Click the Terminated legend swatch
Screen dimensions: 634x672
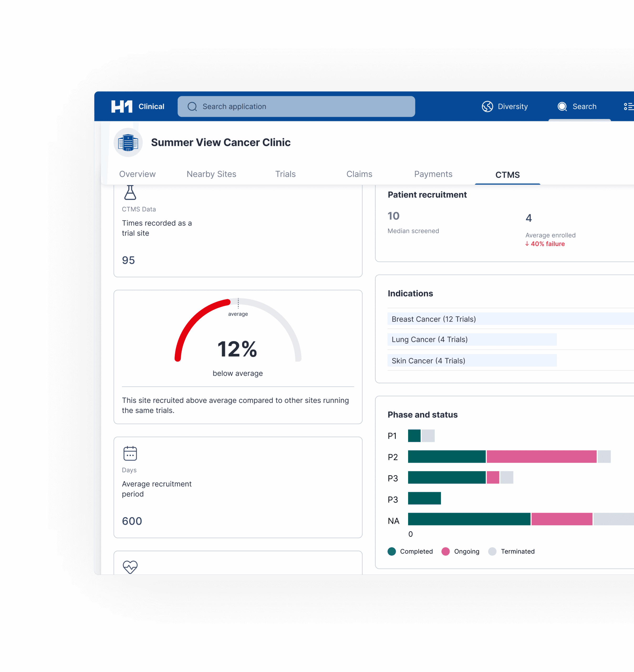[492, 551]
